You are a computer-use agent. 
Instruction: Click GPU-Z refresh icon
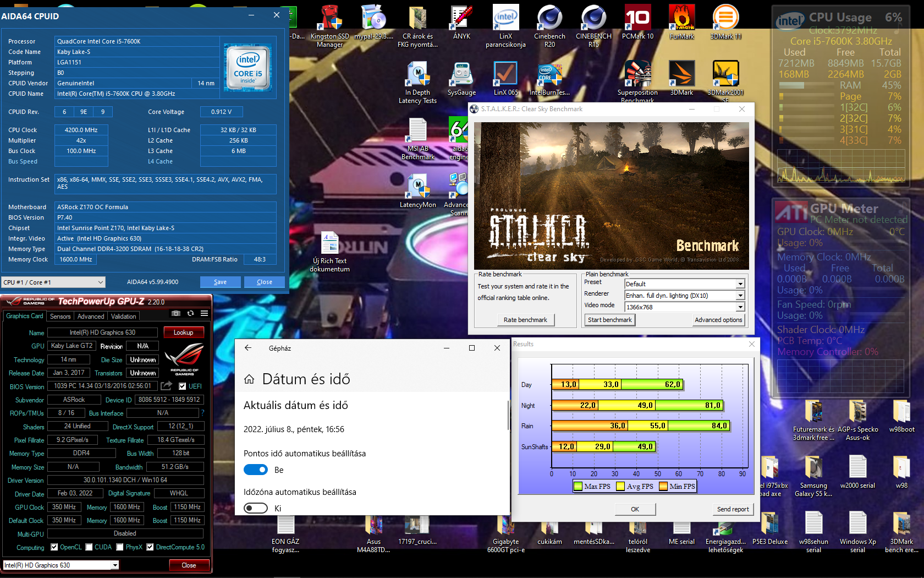pos(190,313)
